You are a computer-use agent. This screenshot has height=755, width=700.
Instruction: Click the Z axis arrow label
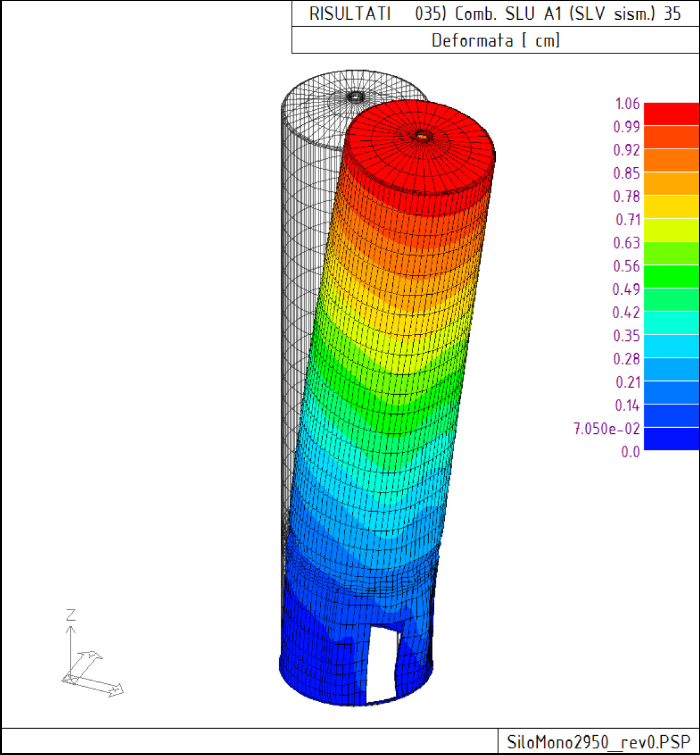pyautogui.click(x=71, y=614)
